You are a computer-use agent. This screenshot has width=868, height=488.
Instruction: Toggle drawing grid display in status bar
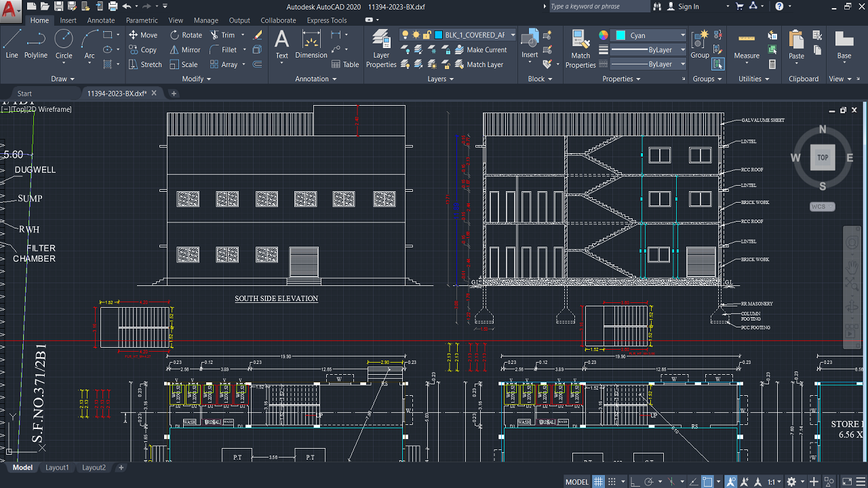pyautogui.click(x=598, y=482)
